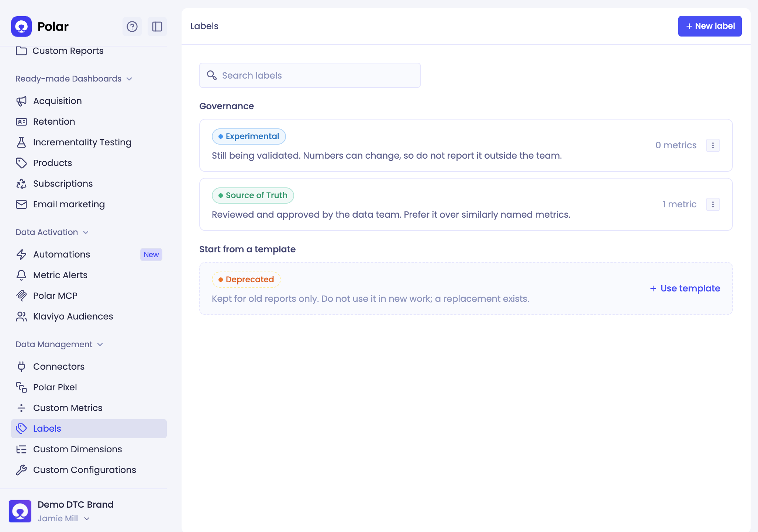Collapse the Data Management section
This screenshot has width=758, height=532.
tap(100, 345)
